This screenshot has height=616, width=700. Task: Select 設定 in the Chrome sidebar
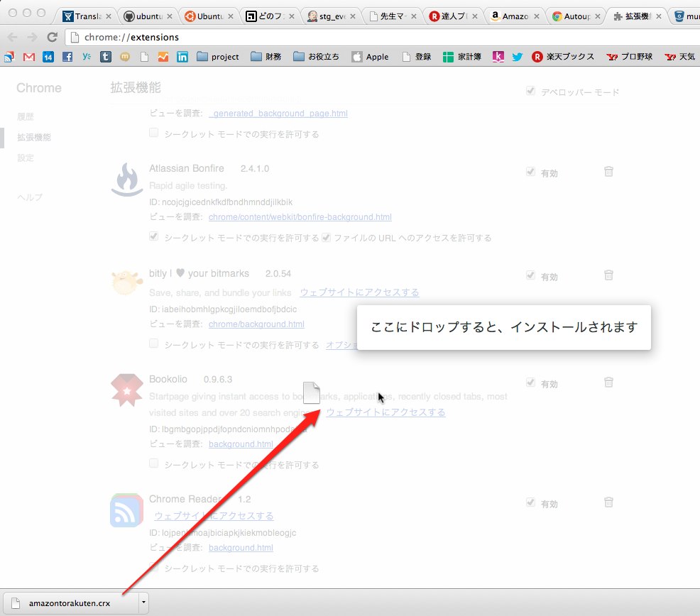[26, 158]
